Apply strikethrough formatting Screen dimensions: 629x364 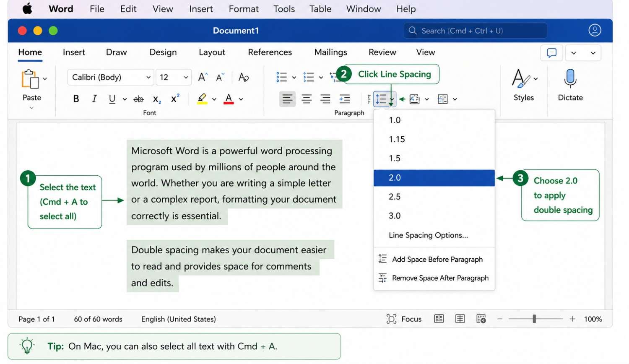click(x=138, y=99)
